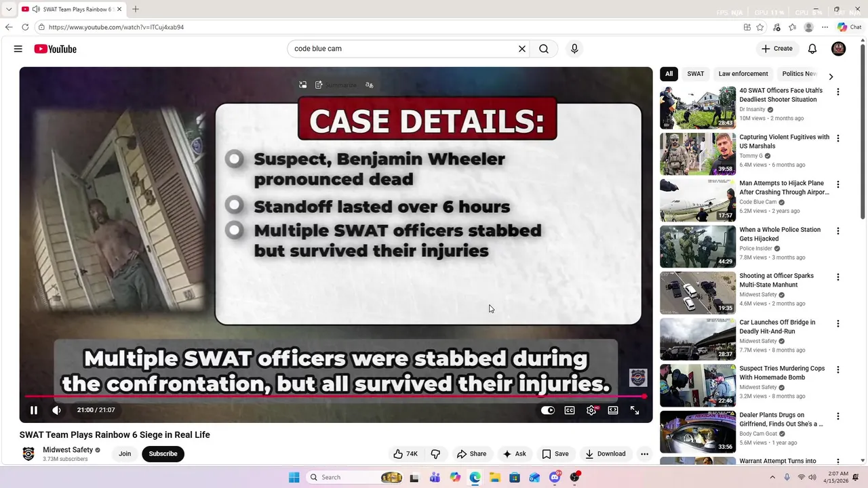Image resolution: width=868 pixels, height=488 pixels.
Task: Seek on the red video progress bar
Action: pyautogui.click(x=336, y=396)
